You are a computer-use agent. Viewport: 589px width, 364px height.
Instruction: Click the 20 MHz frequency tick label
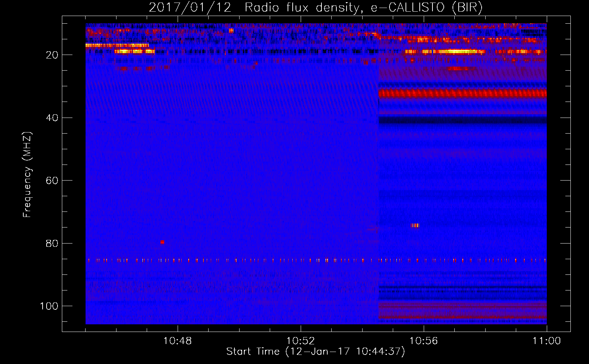click(x=52, y=55)
